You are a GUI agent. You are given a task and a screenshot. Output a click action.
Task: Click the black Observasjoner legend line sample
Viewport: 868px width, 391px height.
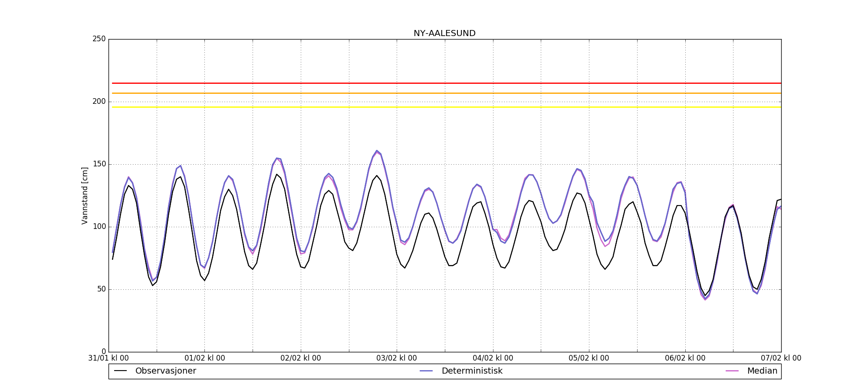coord(120,371)
